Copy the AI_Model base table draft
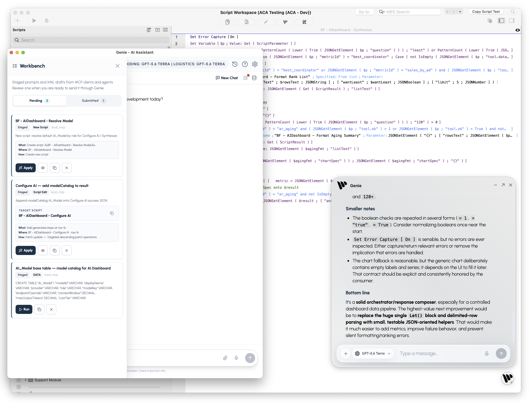Image resolution: width=532 pixels, height=406 pixels. 39,310
